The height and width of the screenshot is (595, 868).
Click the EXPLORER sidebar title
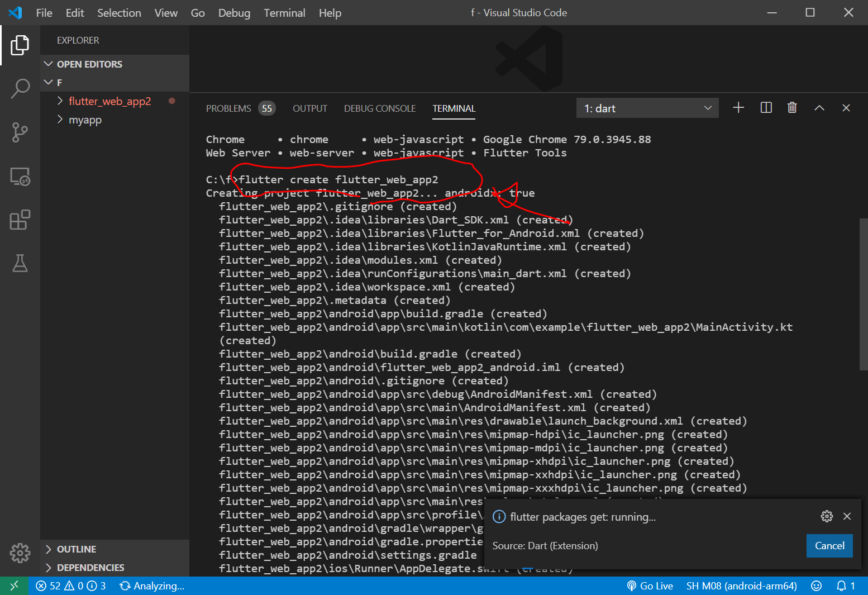78,40
